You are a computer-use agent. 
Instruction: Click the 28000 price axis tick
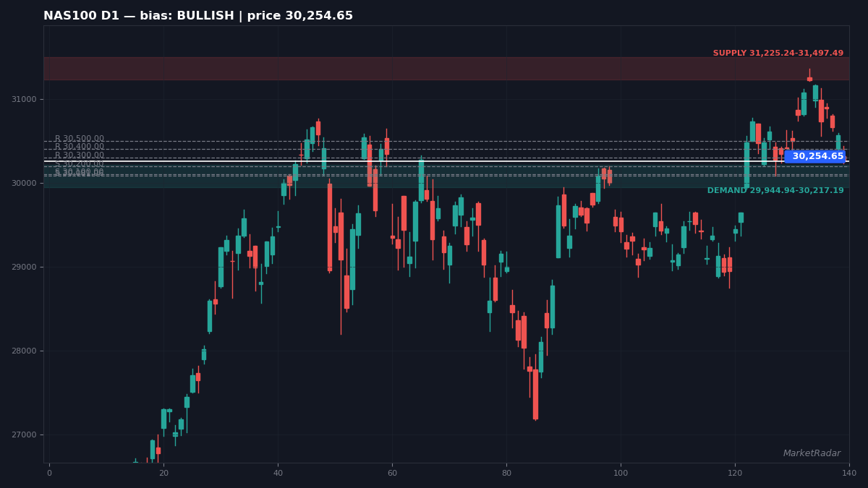point(25,351)
